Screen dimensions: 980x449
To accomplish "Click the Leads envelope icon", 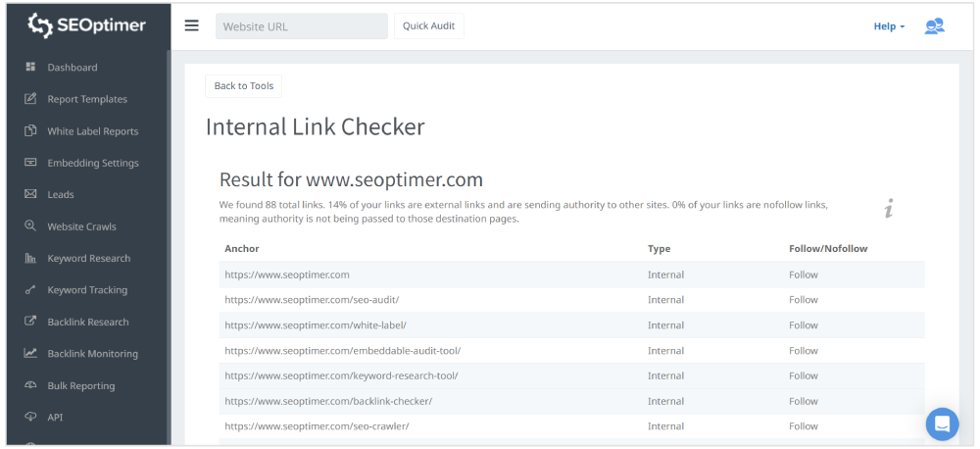I will (30, 194).
